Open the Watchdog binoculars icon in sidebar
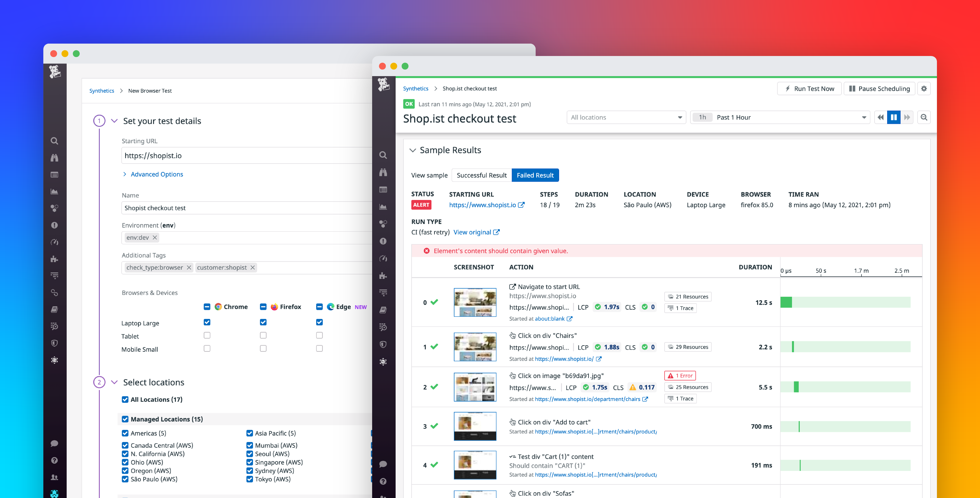The image size is (980, 498). (383, 173)
